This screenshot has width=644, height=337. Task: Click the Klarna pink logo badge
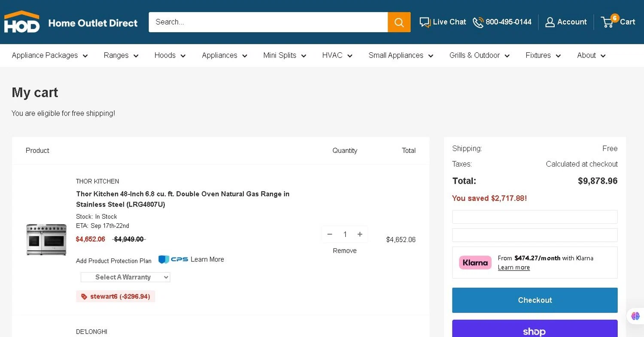coord(475,262)
